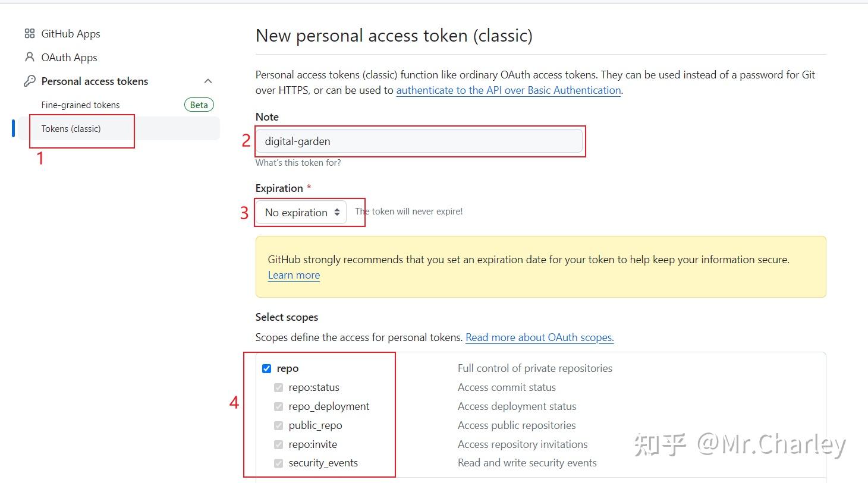868x483 pixels.
Task: Toggle the repo:status checkbox
Action: (x=278, y=387)
